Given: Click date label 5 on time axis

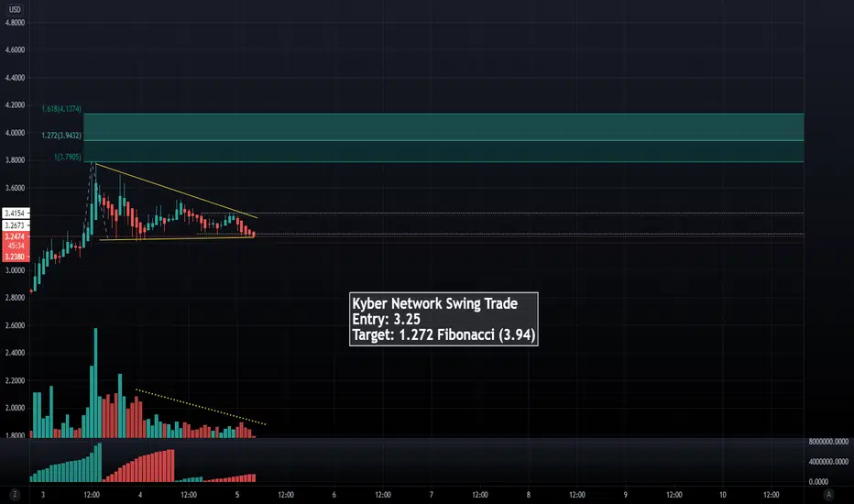Looking at the screenshot, I should (237, 495).
